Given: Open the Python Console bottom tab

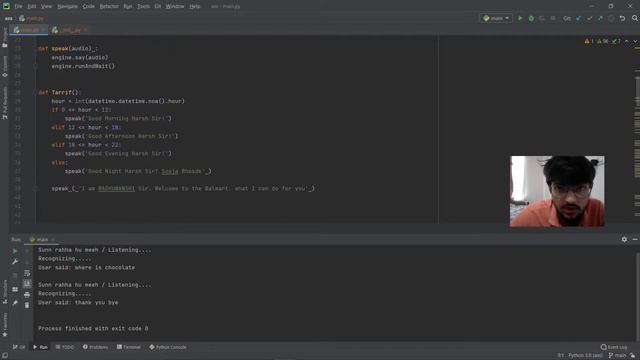Looking at the screenshot, I should click(168, 347).
